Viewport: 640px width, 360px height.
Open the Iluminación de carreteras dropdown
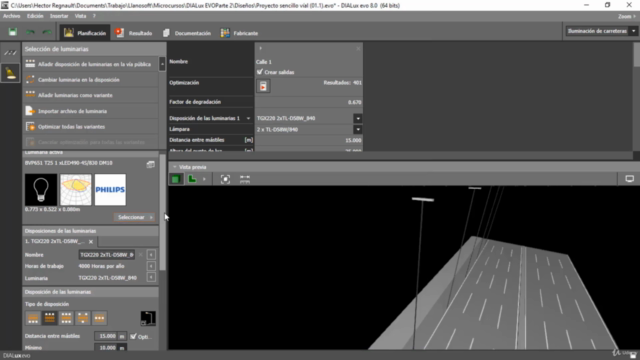pos(601,31)
